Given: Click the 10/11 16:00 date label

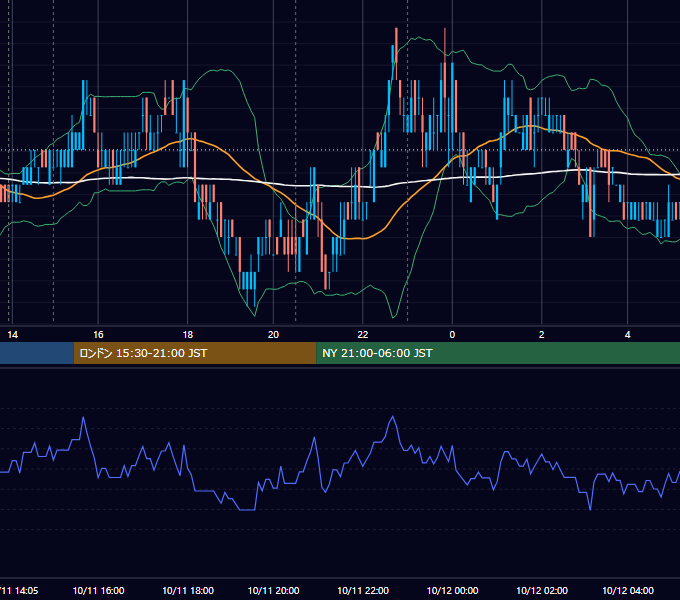Looking at the screenshot, I should pyautogui.click(x=98, y=590).
